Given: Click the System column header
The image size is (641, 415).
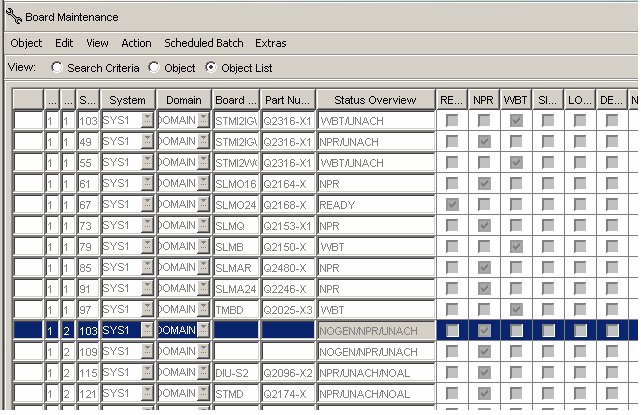Looking at the screenshot, I should [x=128, y=100].
